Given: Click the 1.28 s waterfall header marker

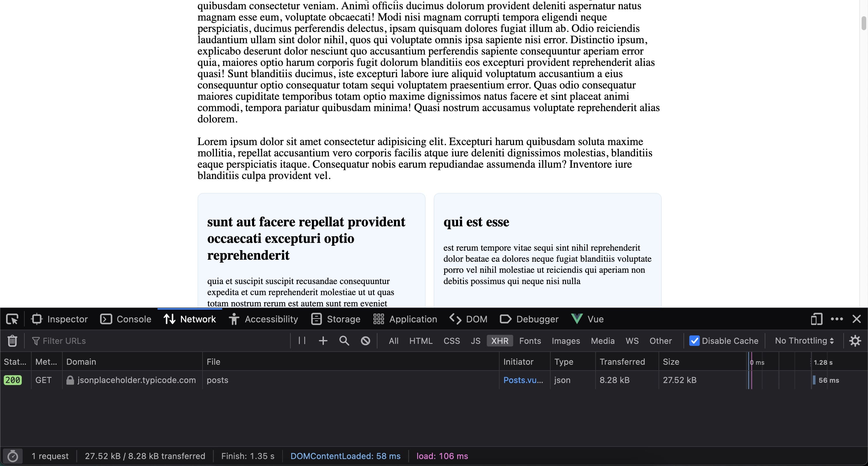Looking at the screenshot, I should coord(823,362).
